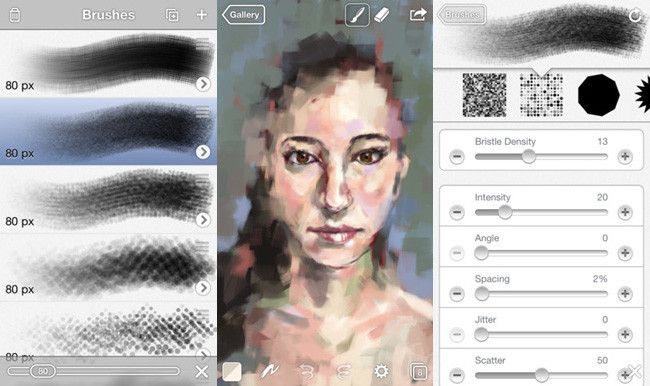Reset brush settings with refresh icon

pos(635,16)
